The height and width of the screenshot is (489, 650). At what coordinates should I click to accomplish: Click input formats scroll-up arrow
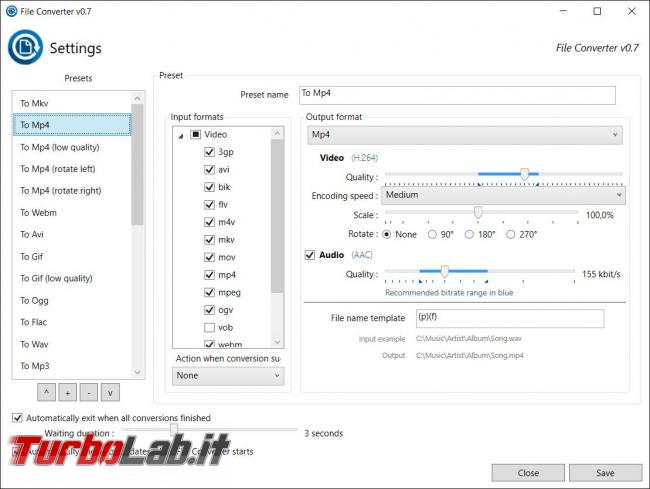click(277, 133)
